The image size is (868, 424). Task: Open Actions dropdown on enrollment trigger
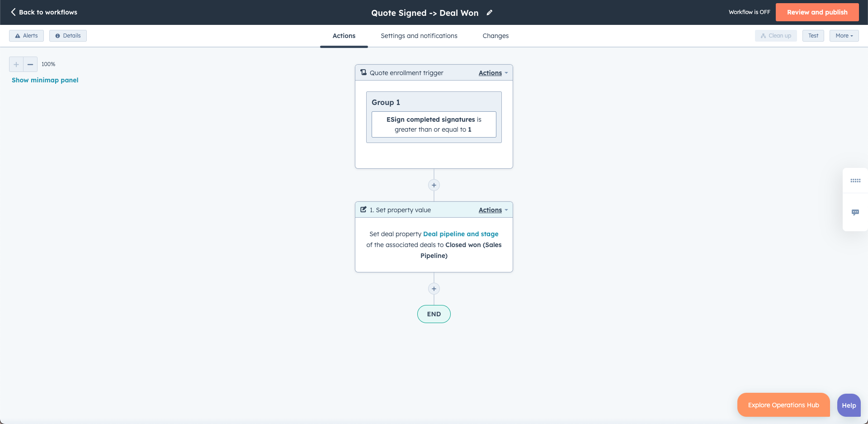pos(493,73)
